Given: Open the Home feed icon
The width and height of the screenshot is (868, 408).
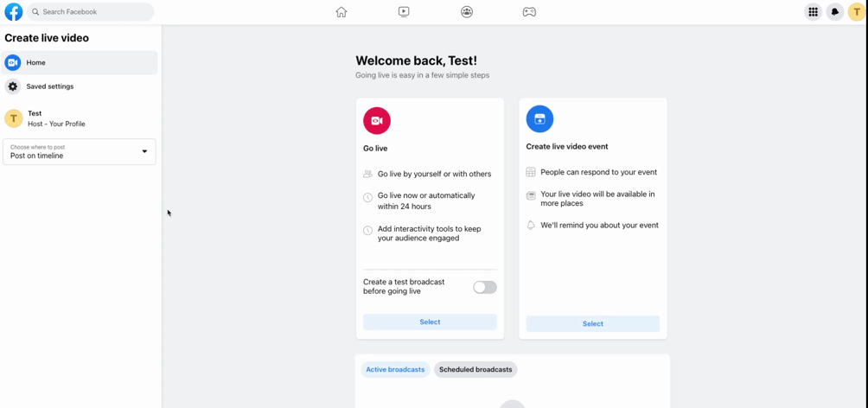Looking at the screenshot, I should point(341,12).
